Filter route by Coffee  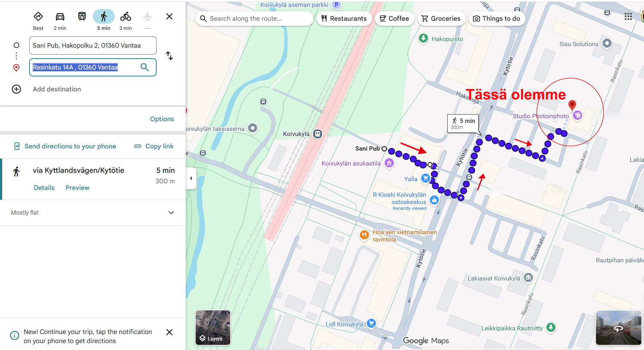click(x=394, y=19)
